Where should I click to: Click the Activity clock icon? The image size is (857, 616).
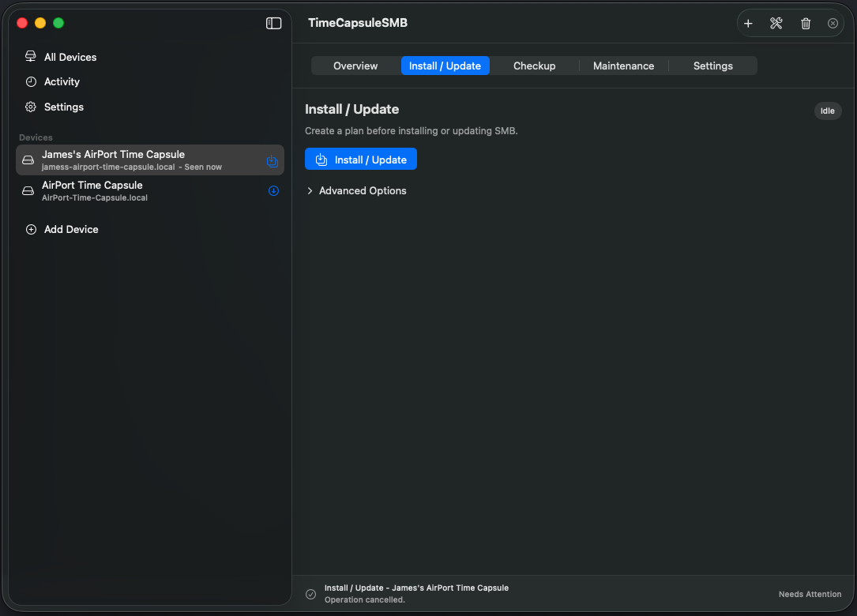coord(31,81)
